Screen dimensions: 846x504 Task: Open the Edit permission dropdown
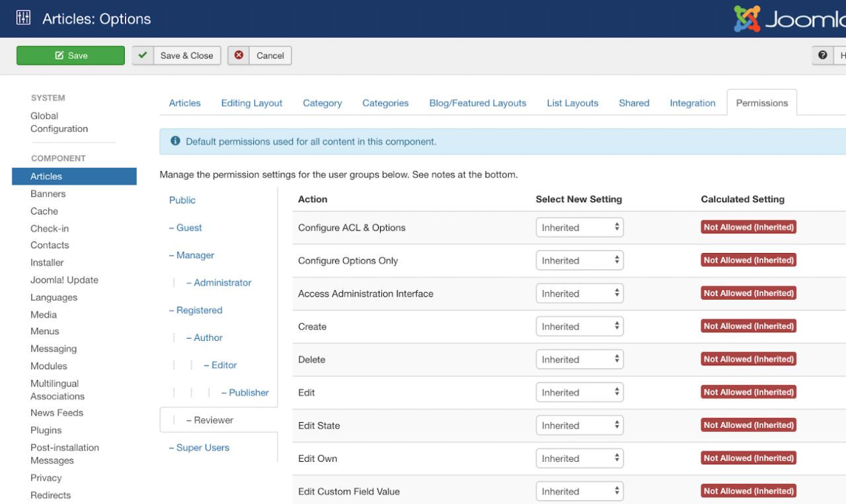[580, 392]
